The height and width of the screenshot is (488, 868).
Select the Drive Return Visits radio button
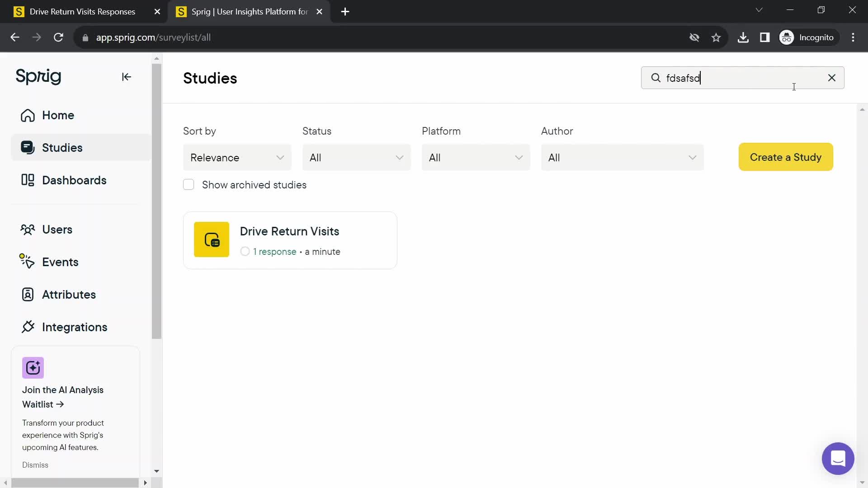tap(245, 251)
